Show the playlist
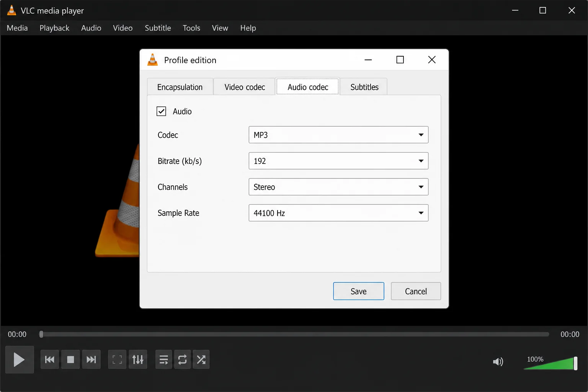This screenshot has height=392, width=588. click(164, 359)
